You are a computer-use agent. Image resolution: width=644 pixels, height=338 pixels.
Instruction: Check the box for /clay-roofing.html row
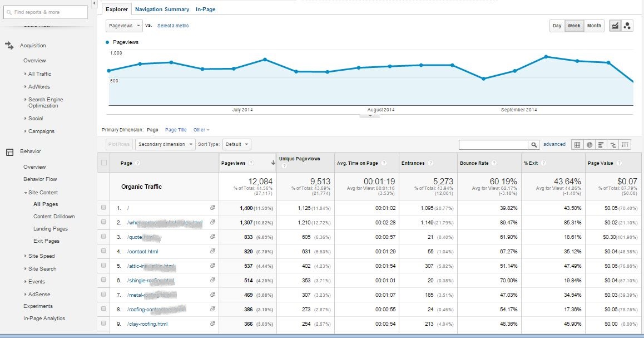(103, 324)
